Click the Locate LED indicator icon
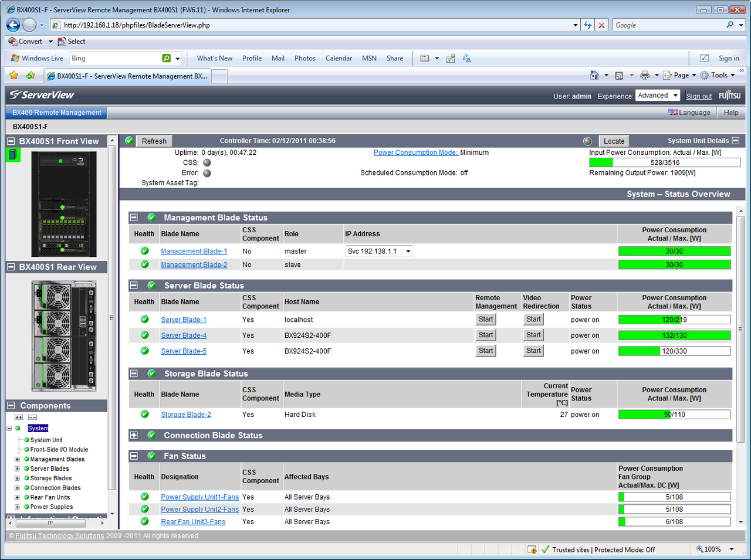751x560 pixels. [587, 141]
